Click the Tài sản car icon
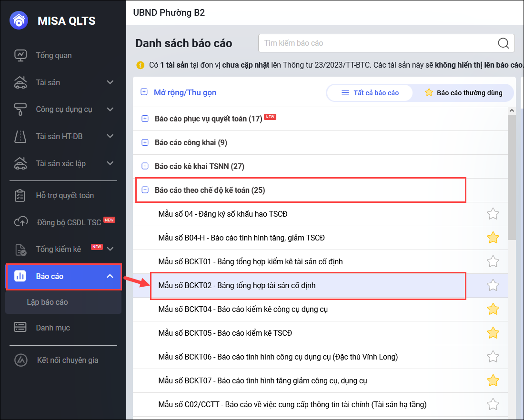The image size is (524, 420). [20, 82]
